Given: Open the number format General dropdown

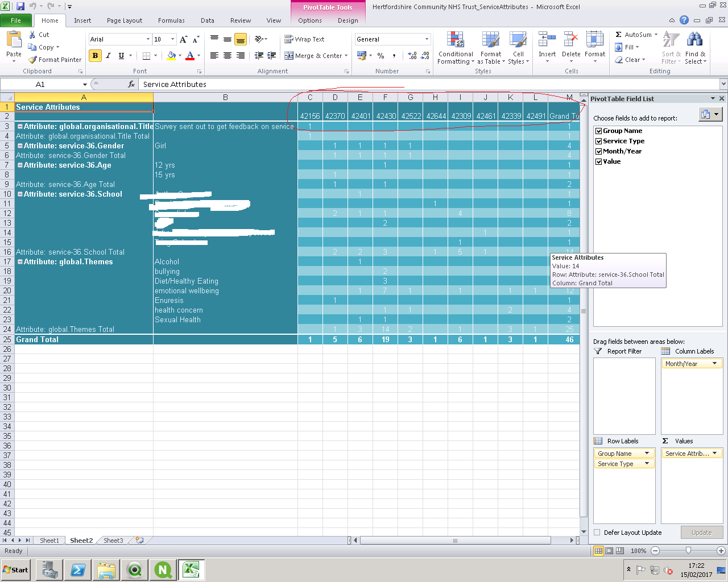Looking at the screenshot, I should tap(427, 39).
